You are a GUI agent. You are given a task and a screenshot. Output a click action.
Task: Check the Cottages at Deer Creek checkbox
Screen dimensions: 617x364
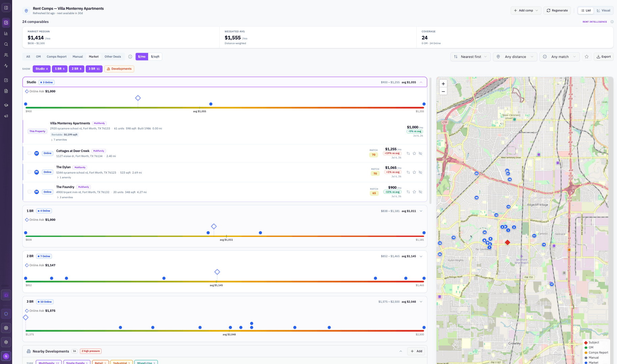(x=29, y=153)
